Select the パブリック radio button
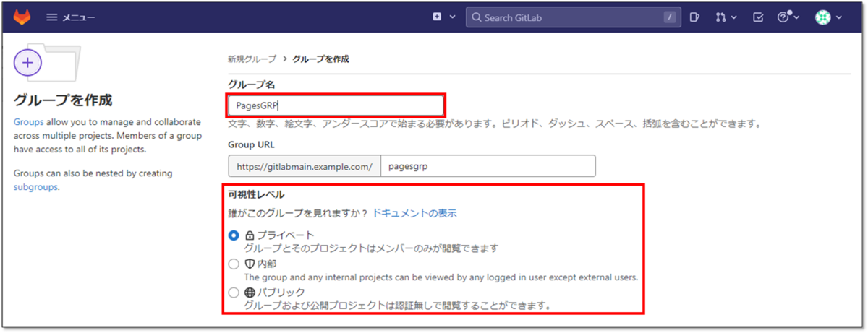 pyautogui.click(x=234, y=293)
